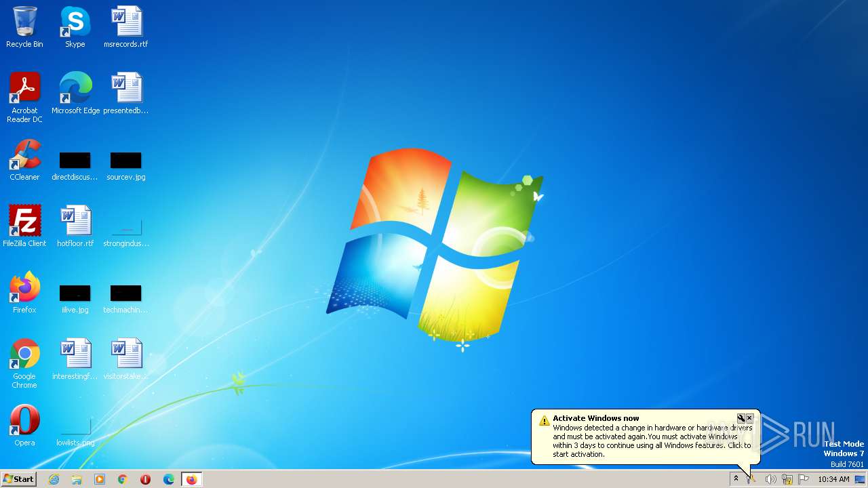The image size is (868, 488).
Task: Open notification settings wrench icon
Action: (x=741, y=418)
